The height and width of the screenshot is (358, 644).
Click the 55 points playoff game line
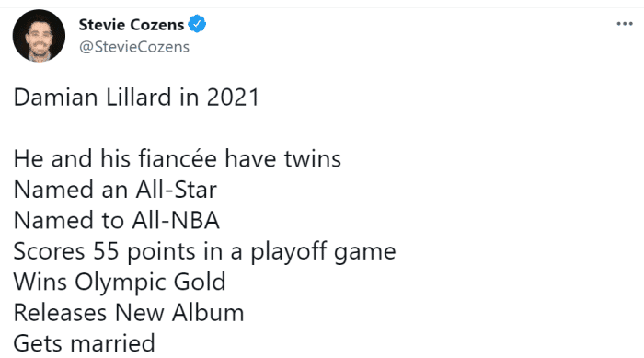204,251
